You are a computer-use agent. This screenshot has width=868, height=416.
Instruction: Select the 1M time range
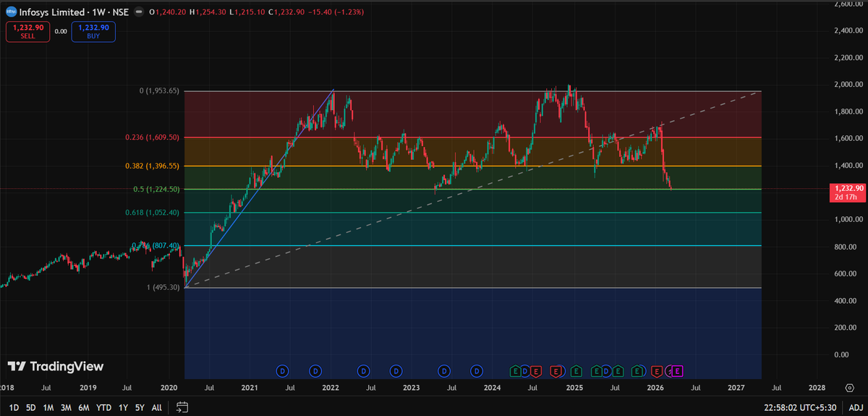pyautogui.click(x=48, y=407)
